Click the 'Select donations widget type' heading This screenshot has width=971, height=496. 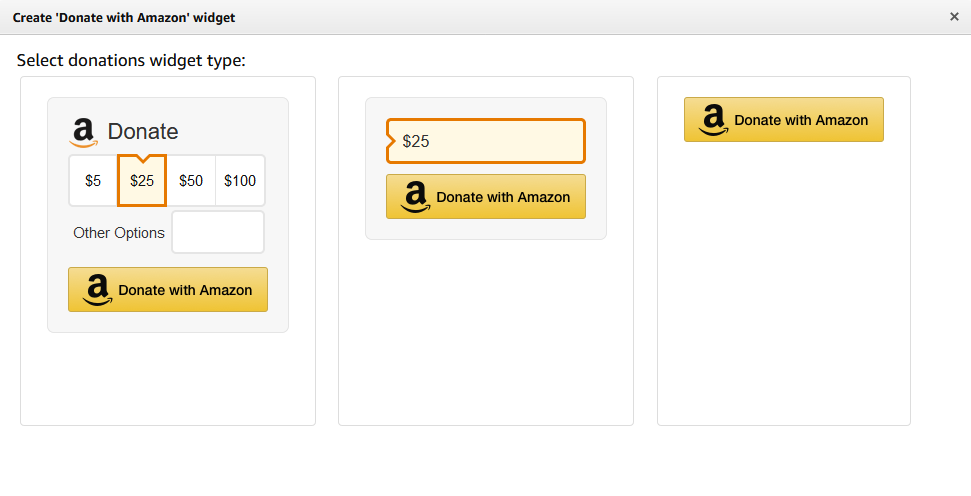(131, 60)
